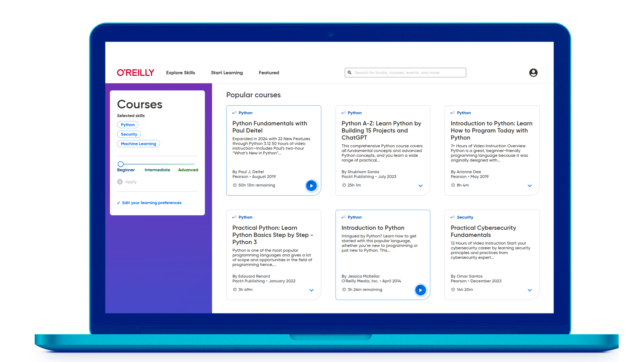Click level bars icon on Jessica McKellar's card
This screenshot has height=362, width=644.
point(343,217)
